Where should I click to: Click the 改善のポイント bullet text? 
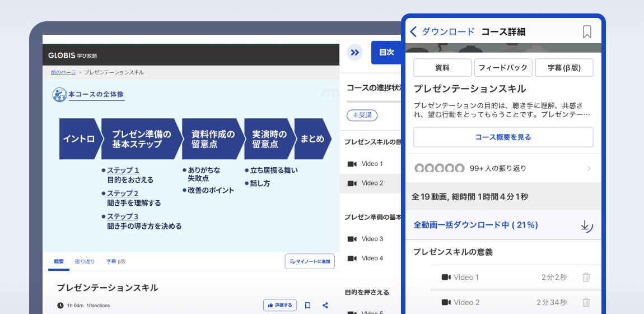click(x=211, y=190)
